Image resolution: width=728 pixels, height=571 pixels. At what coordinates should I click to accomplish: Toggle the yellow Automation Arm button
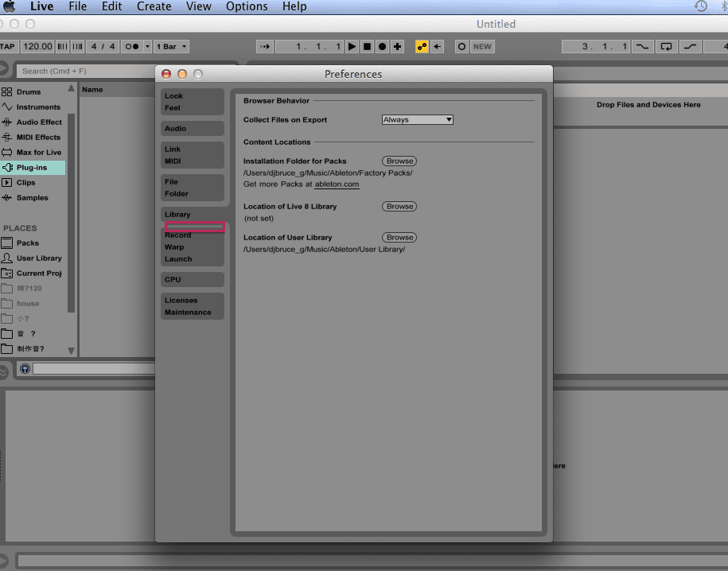(x=422, y=46)
